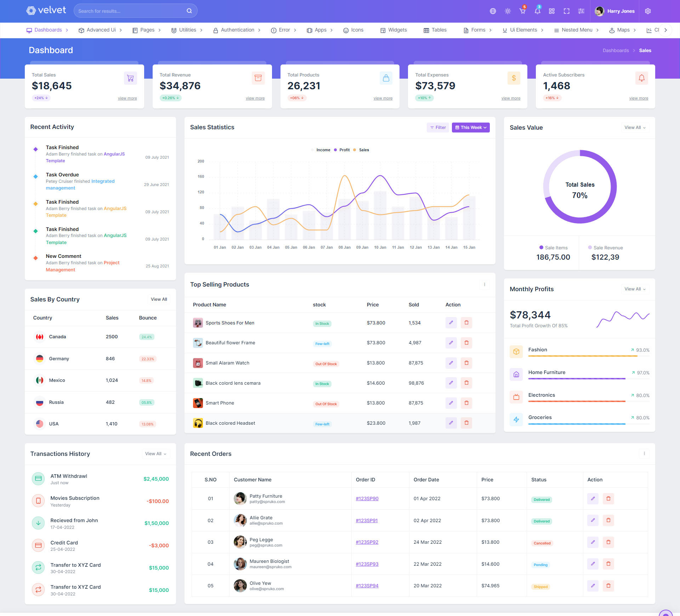The image size is (680, 616).
Task: Expand the Sales Value View All dropdown
Action: pyautogui.click(x=635, y=128)
